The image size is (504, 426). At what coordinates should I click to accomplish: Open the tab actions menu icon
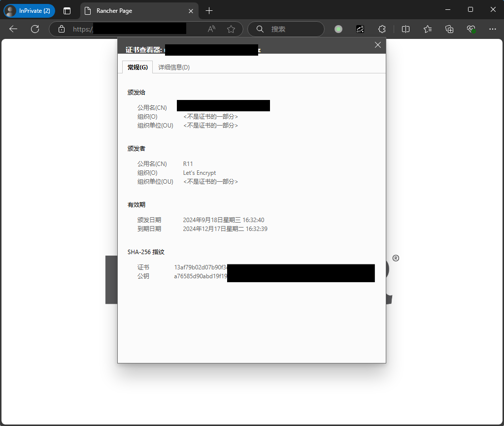(67, 11)
